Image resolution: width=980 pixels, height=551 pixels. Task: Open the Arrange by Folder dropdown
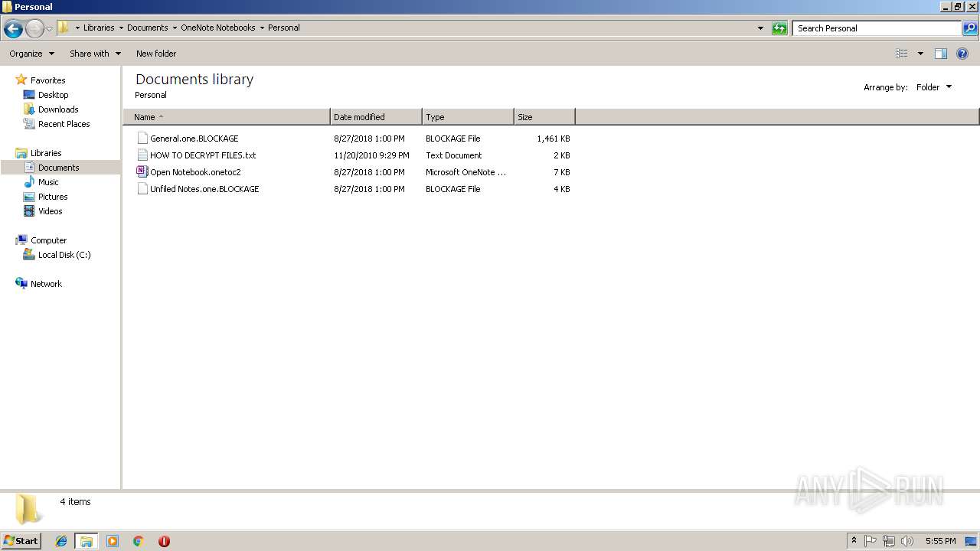(934, 87)
